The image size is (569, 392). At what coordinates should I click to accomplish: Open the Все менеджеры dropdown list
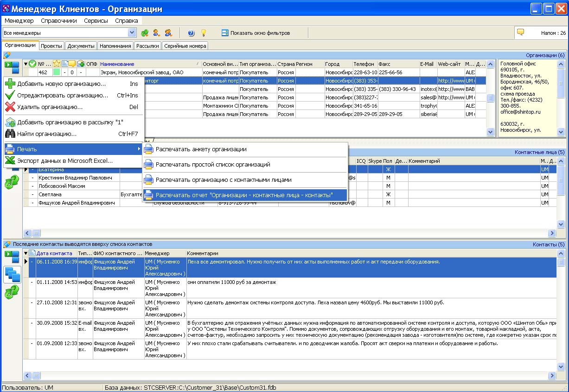click(132, 33)
